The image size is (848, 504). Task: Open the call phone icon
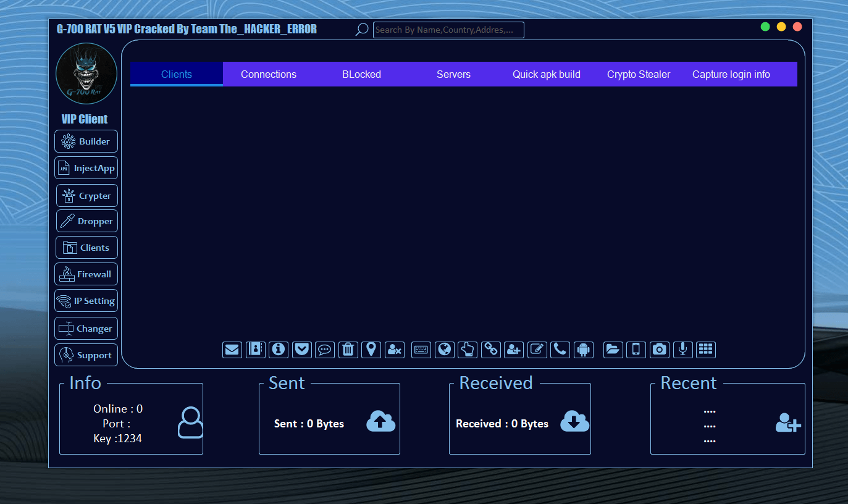pos(560,350)
